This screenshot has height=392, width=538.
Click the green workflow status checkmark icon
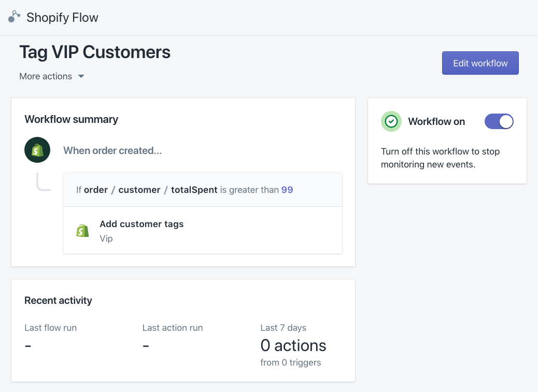pos(391,121)
